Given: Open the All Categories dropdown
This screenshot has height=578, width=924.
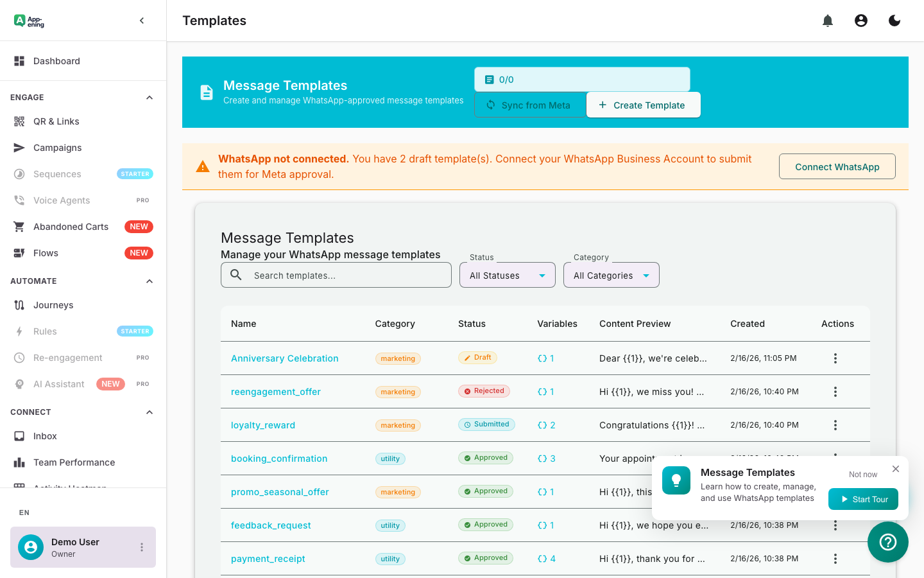Looking at the screenshot, I should pyautogui.click(x=611, y=274).
